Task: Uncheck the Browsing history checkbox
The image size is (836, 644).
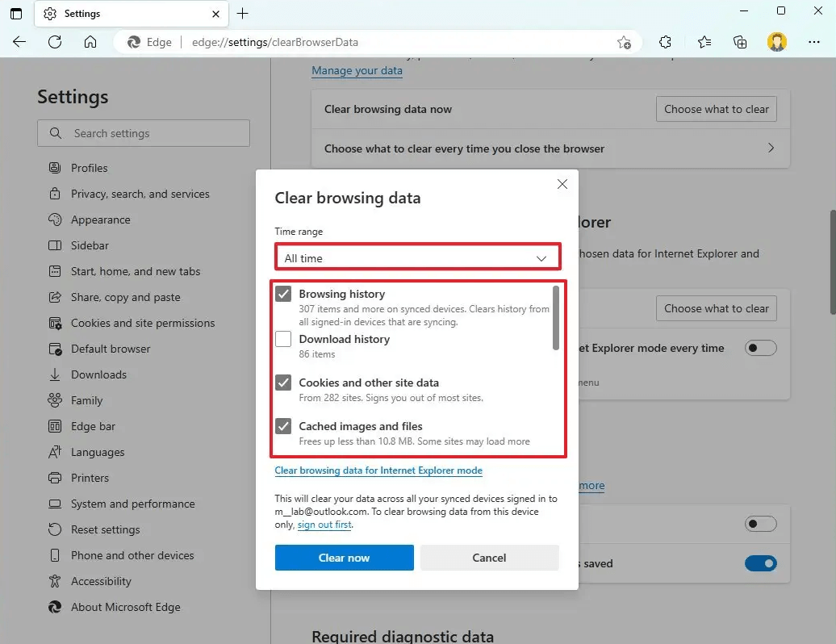Action: 283,294
